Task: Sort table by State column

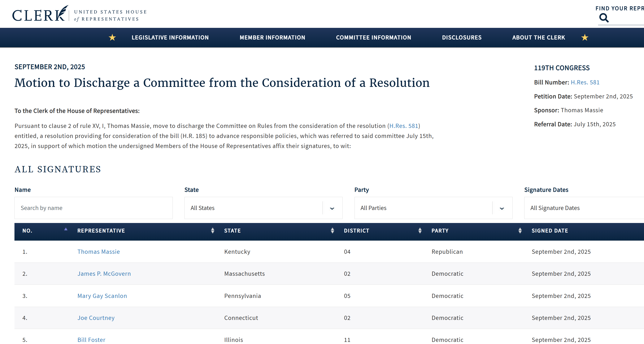Action: (x=332, y=231)
